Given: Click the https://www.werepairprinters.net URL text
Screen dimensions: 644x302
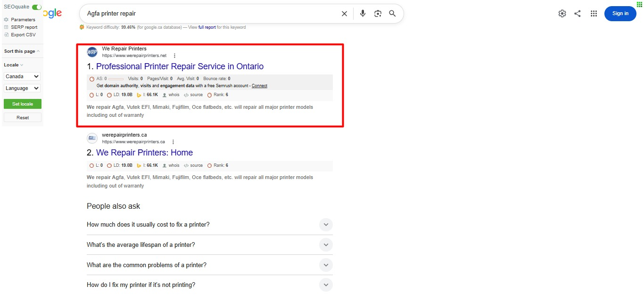Looking at the screenshot, I should tap(134, 56).
